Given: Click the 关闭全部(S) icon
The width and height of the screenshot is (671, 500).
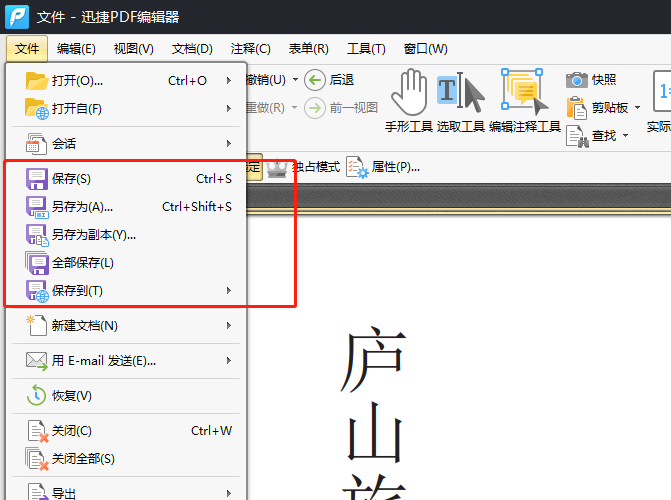Looking at the screenshot, I should click(37, 459).
